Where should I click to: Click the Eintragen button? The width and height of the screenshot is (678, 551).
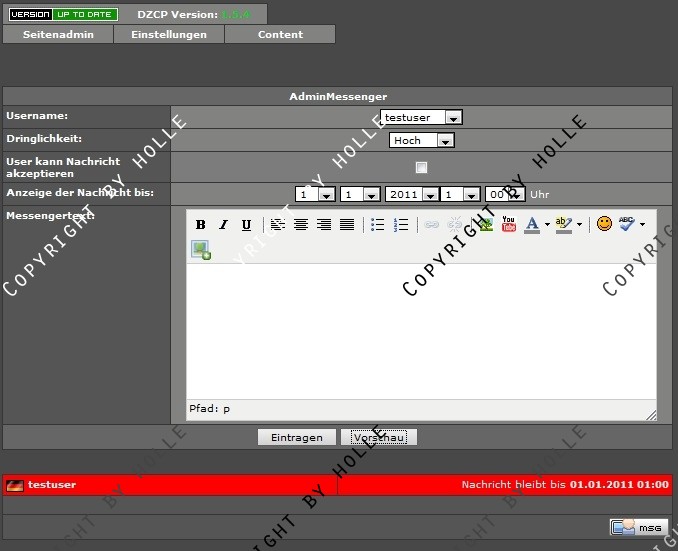(296, 438)
